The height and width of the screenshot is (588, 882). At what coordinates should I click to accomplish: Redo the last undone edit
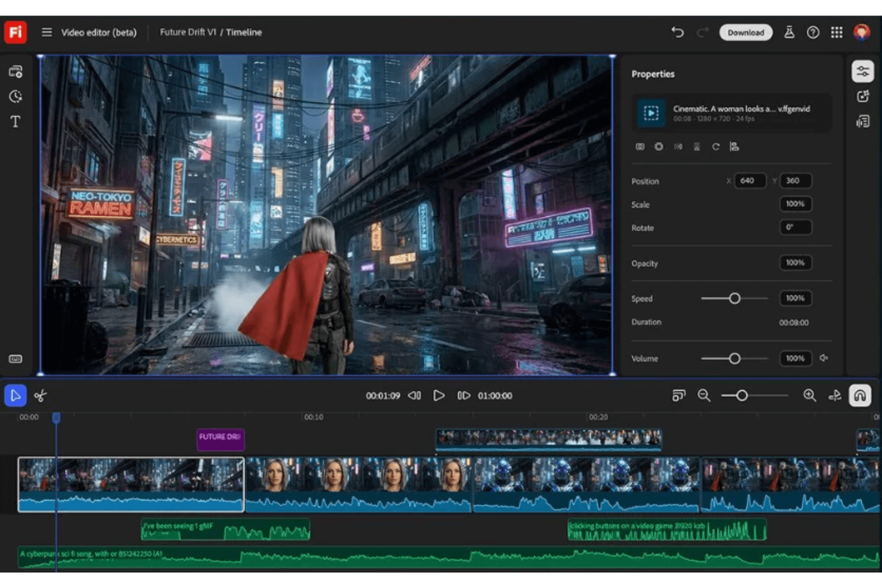click(x=703, y=32)
